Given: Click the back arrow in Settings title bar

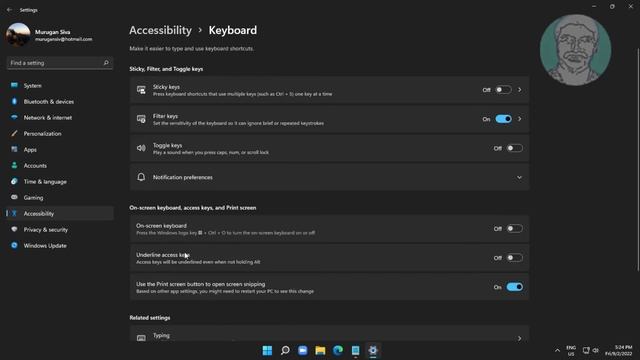Looking at the screenshot, I should coord(9,10).
